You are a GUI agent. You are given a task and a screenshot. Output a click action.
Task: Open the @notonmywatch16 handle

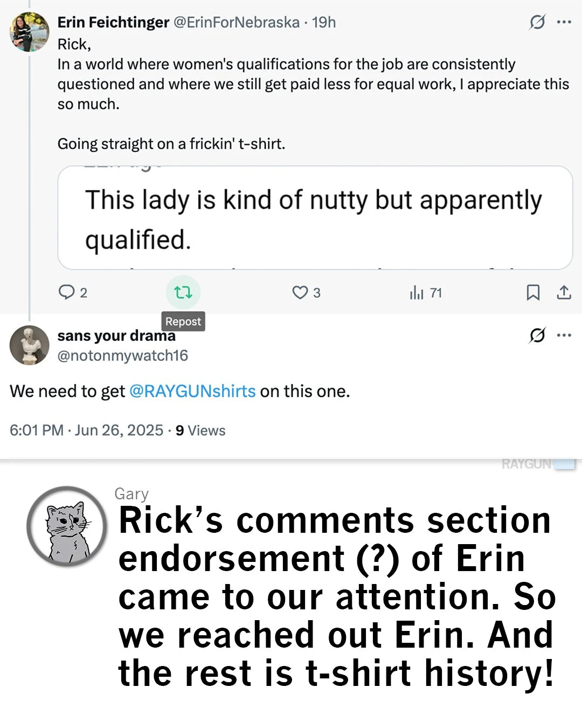point(123,355)
